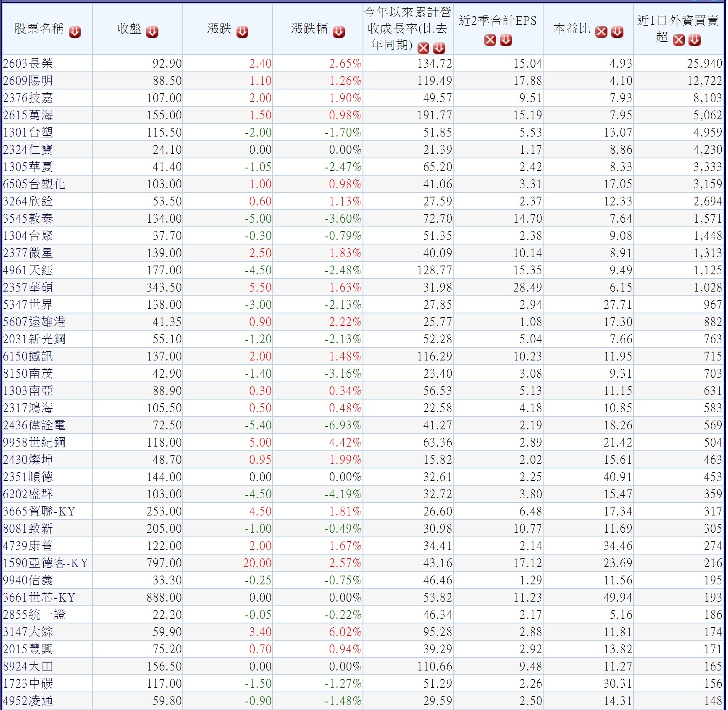Select price change cell 20.00

coord(258,563)
